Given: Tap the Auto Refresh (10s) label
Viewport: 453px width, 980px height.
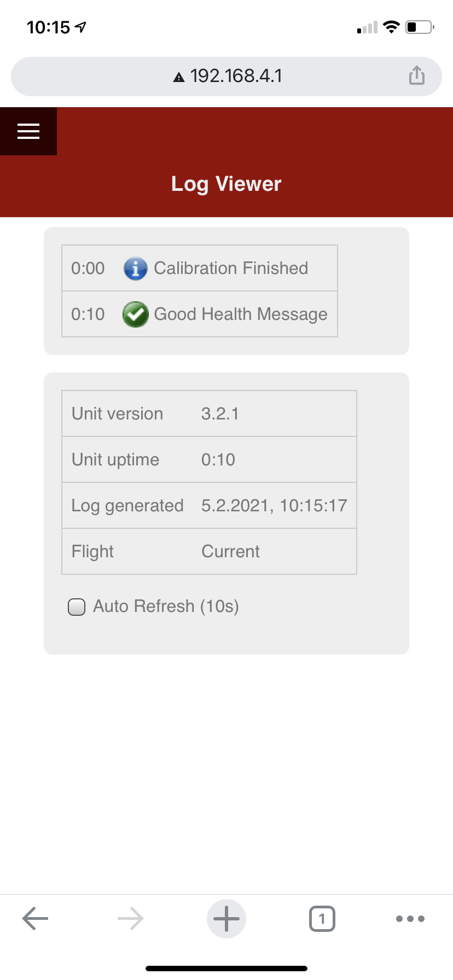Looking at the screenshot, I should tap(166, 606).
